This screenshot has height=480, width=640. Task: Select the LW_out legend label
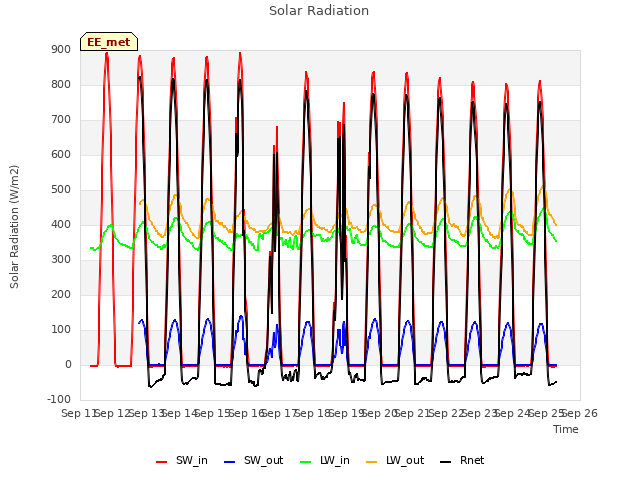click(x=405, y=460)
